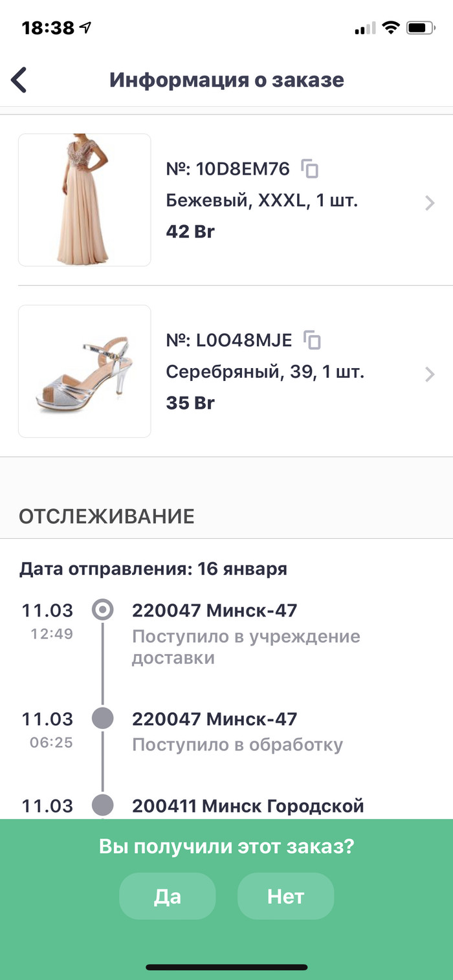Image resolution: width=453 pixels, height=980 pixels.
Task: Tap the location arrow beside the clock
Action: click(85, 28)
